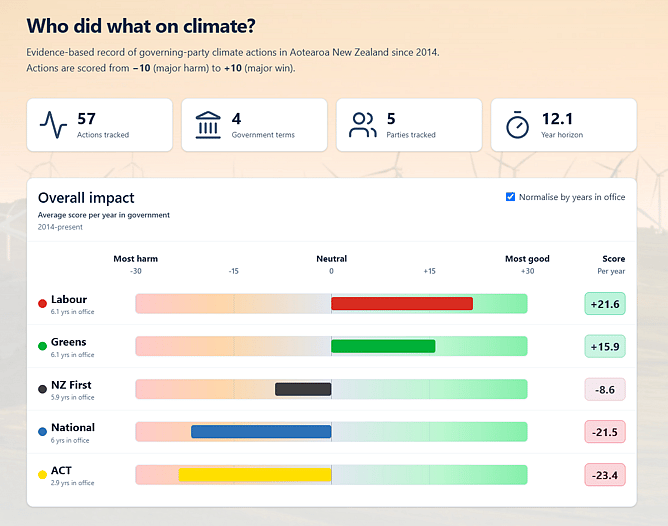
Task: Click the -8.6 score badge
Action: tap(605, 389)
